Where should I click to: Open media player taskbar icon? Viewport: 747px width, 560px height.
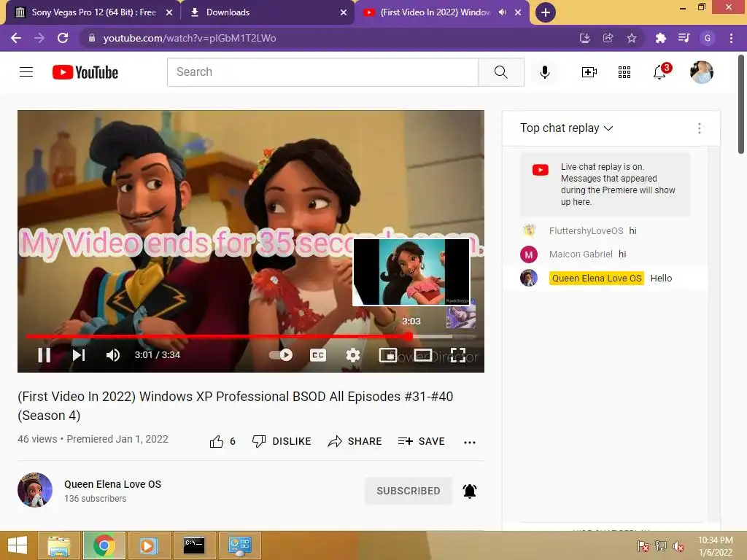pos(149,545)
